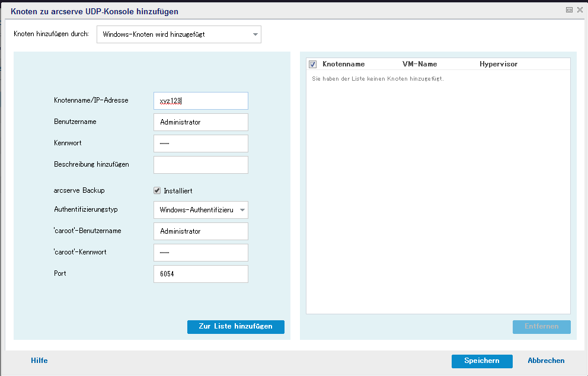This screenshot has height=376, width=588.
Task: Focus the Kennwort password field
Action: pos(200,144)
